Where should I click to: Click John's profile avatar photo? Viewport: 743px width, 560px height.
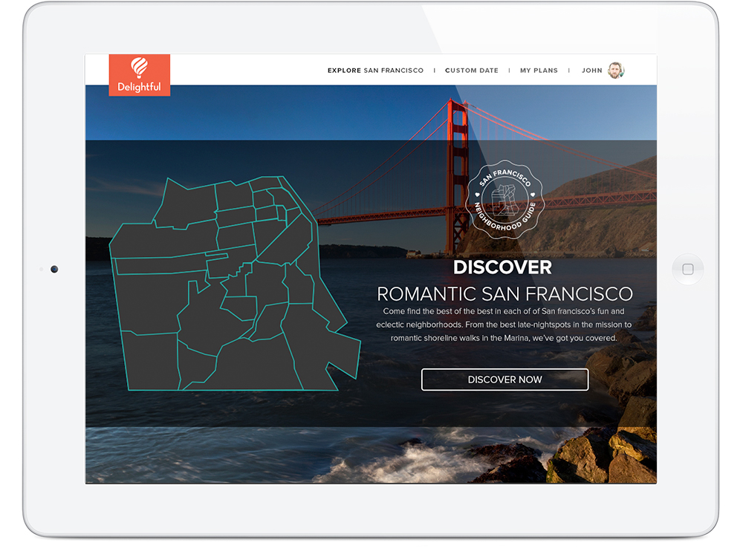[616, 70]
